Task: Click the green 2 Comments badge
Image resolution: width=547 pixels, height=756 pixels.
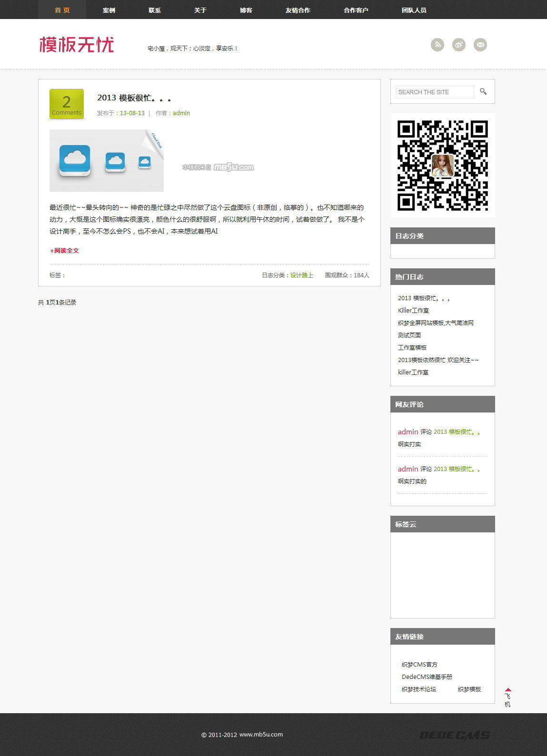Action: coord(67,104)
